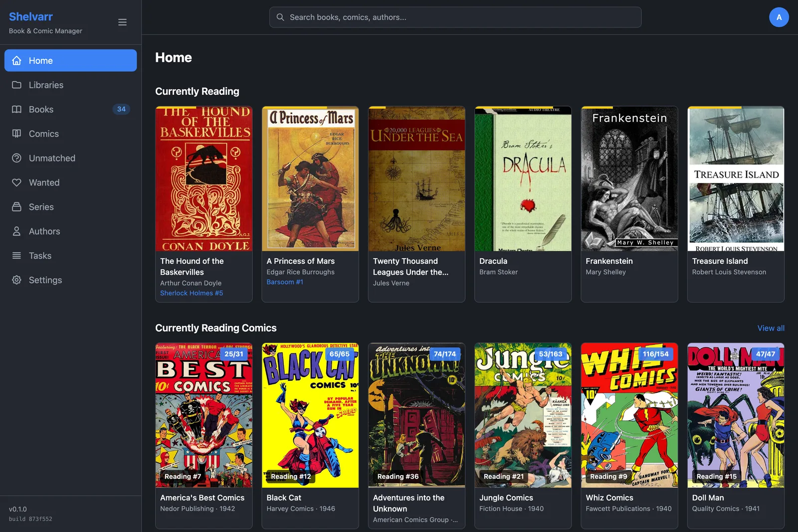This screenshot has width=798, height=532.
Task: Click the Reading #12 label
Action: coord(291,477)
